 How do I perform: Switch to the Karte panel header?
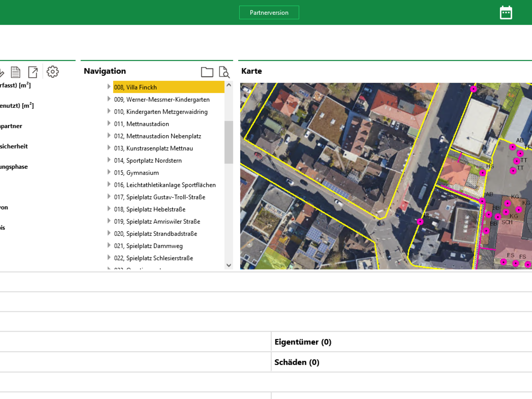point(251,71)
